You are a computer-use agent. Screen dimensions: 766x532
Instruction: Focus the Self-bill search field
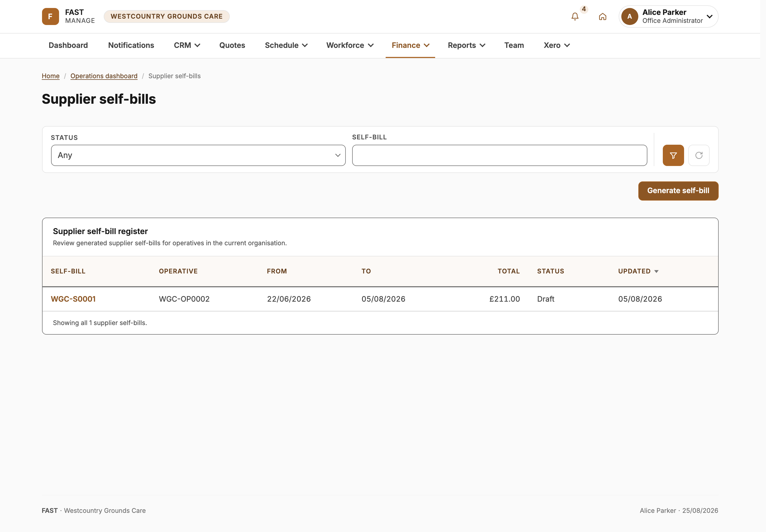pyautogui.click(x=499, y=155)
